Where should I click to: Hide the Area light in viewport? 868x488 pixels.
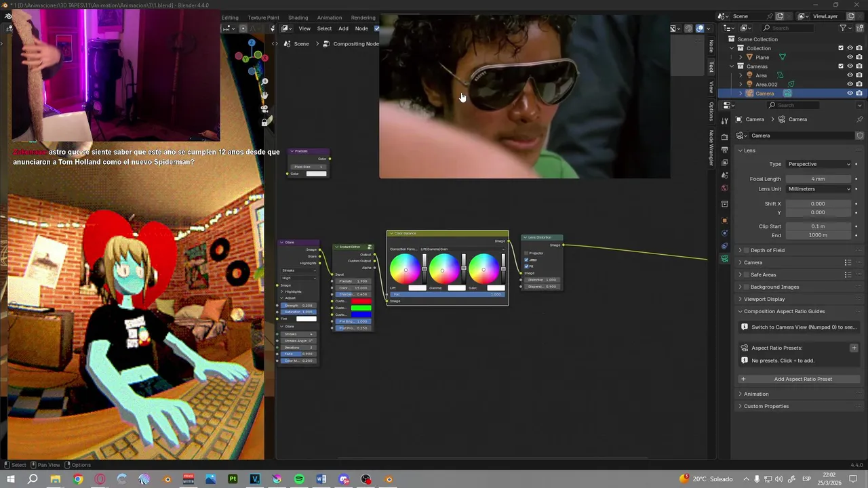850,75
